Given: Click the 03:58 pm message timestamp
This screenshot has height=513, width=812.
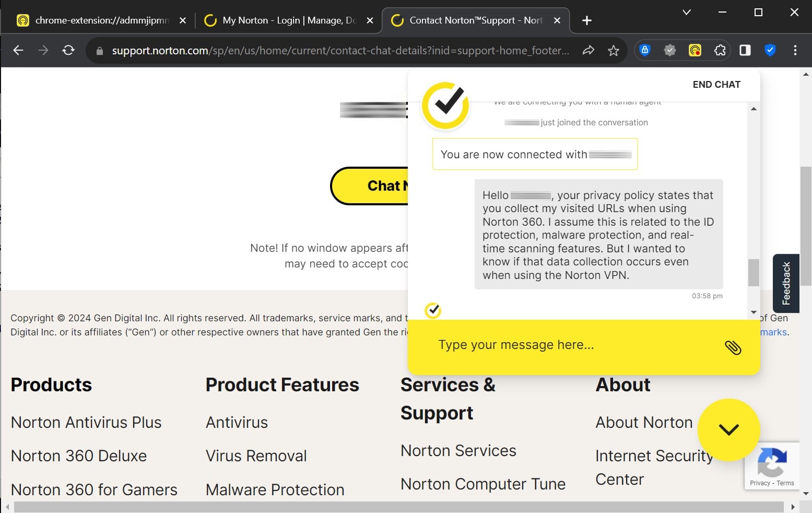Looking at the screenshot, I should tap(707, 296).
